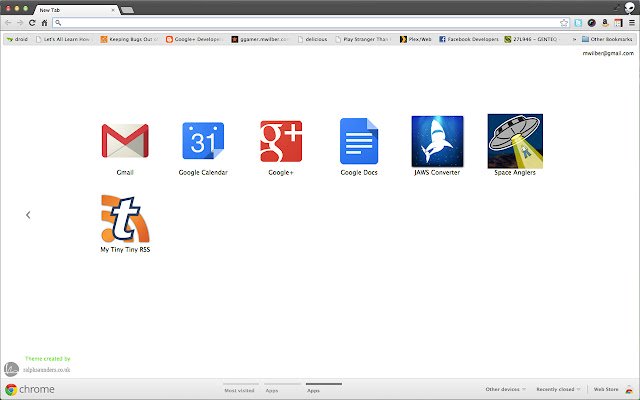
Task: Click the theme author avatar icon
Action: [11, 369]
